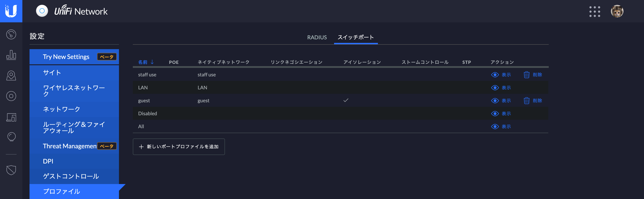Open DPI settings menu item
The height and width of the screenshot is (199, 644).
(x=74, y=161)
